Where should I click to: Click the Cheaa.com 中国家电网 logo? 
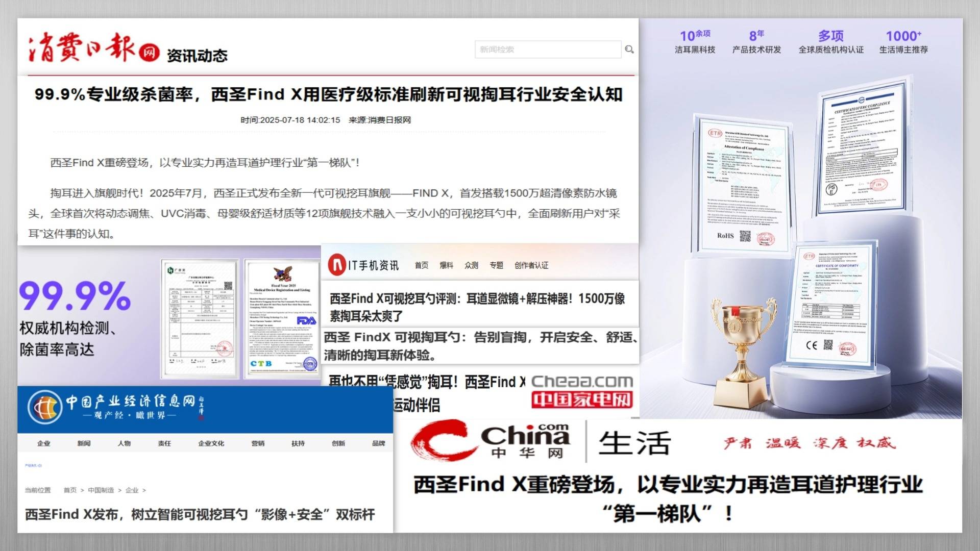582,391
